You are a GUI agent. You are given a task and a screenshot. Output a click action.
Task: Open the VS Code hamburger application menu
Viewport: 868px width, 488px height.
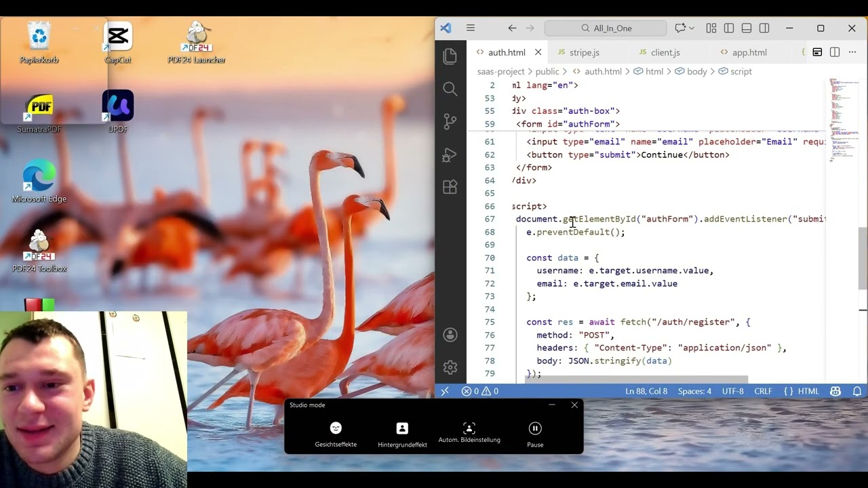tap(471, 28)
